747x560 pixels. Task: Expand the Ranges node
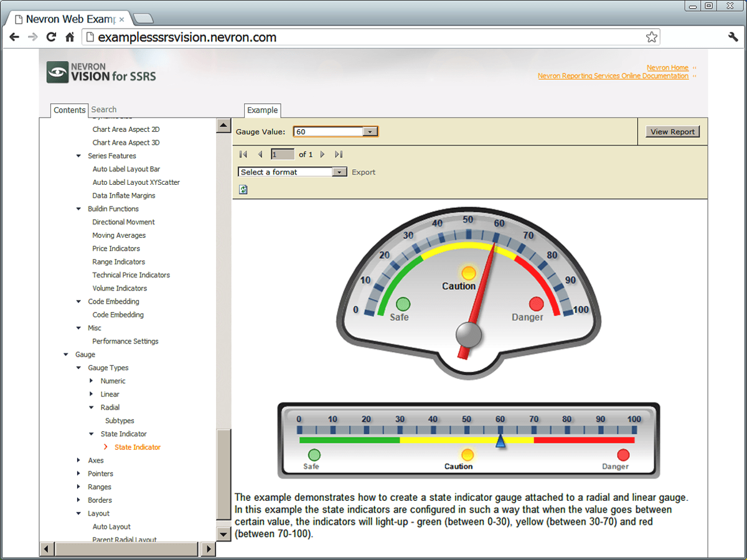tap(78, 487)
